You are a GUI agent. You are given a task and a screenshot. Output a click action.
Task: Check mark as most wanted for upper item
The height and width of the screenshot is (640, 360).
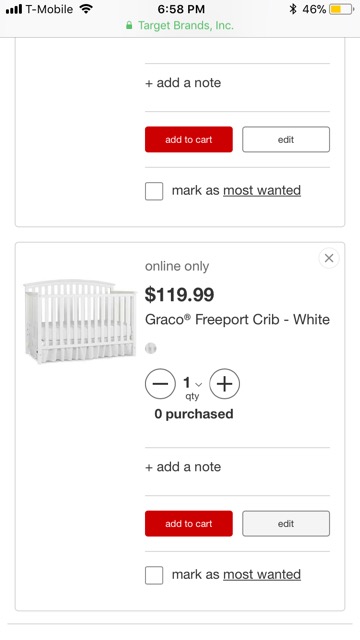pos(154,191)
